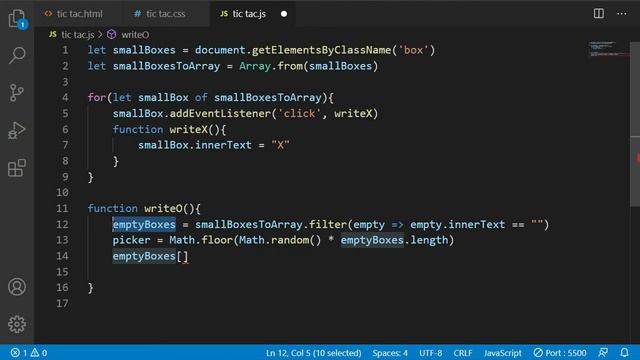Change indentation via Spaces: 4

390,353
